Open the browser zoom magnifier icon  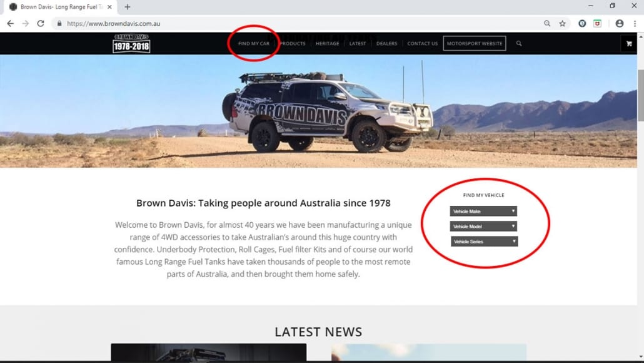point(547,23)
